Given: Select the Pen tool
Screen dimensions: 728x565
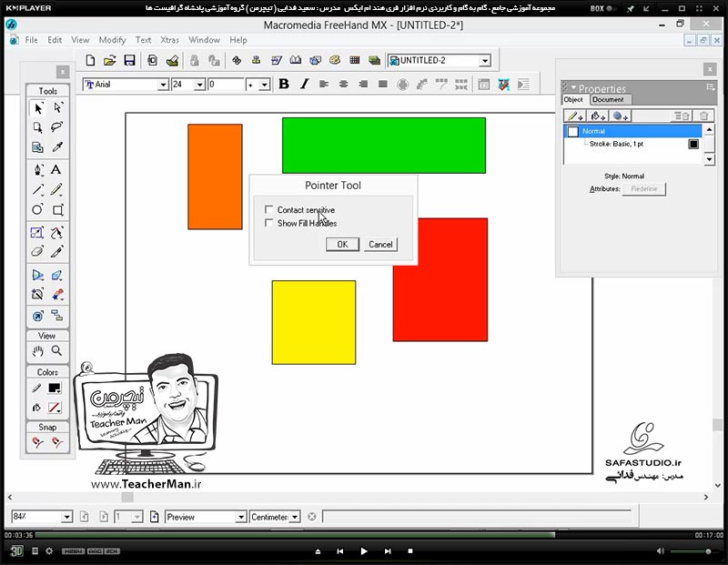Looking at the screenshot, I should pyautogui.click(x=38, y=169).
